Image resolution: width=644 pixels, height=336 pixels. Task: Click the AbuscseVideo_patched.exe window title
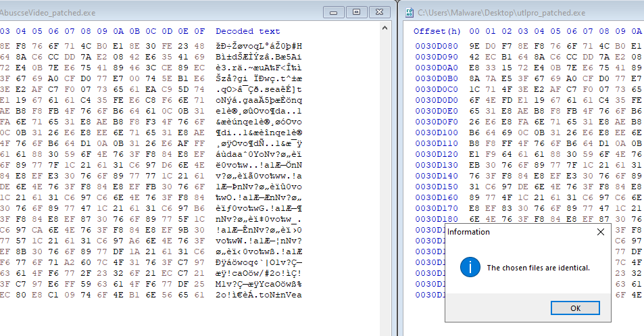point(48,13)
